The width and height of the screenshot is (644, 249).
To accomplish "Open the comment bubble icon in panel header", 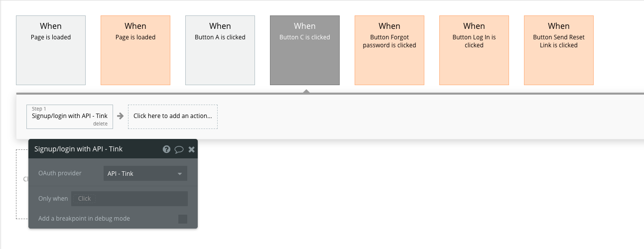I will (179, 149).
